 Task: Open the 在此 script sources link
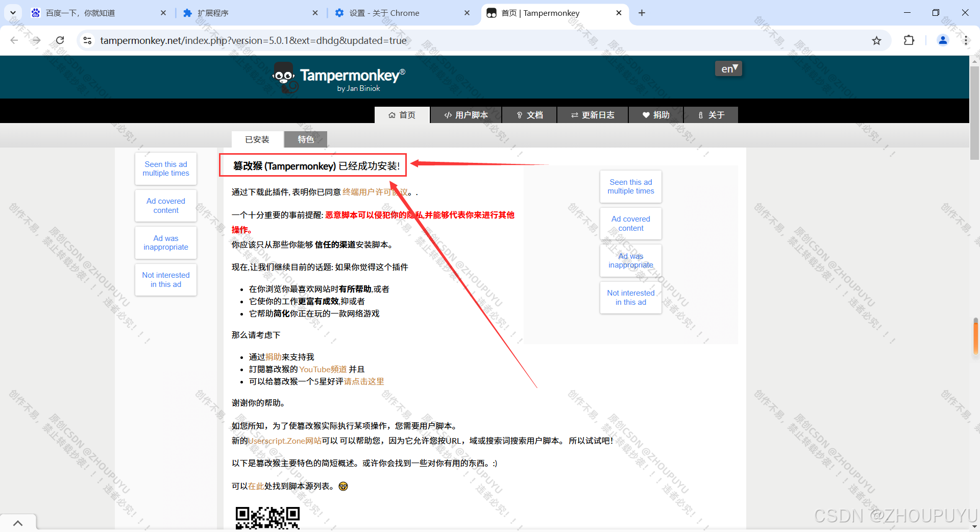[256, 486]
